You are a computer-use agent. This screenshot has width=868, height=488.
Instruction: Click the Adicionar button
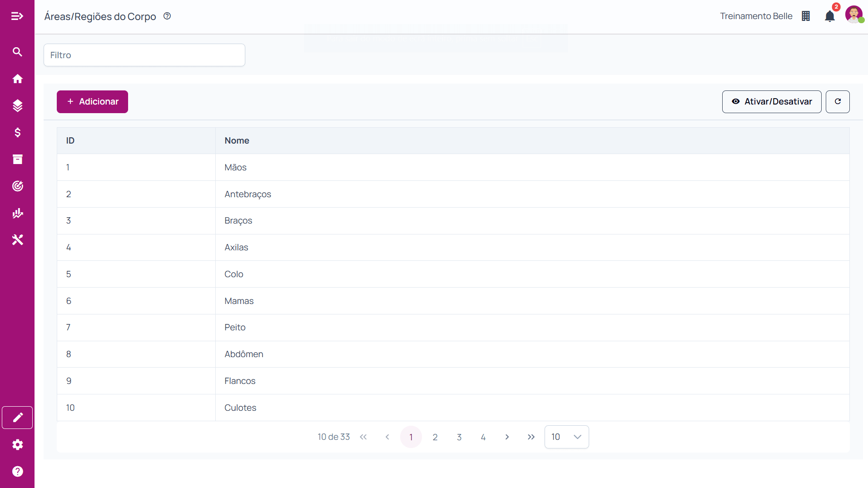[92, 102]
